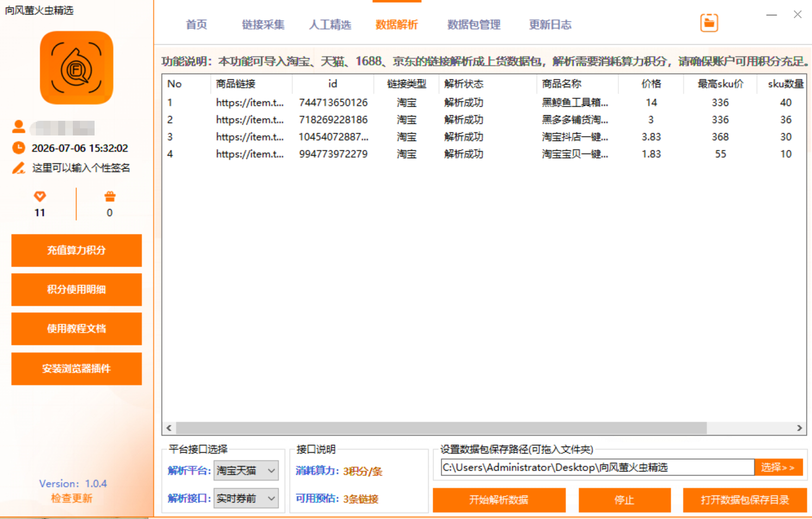Go to the 更新日志 tab
This screenshot has height=519, width=812.
(x=550, y=24)
